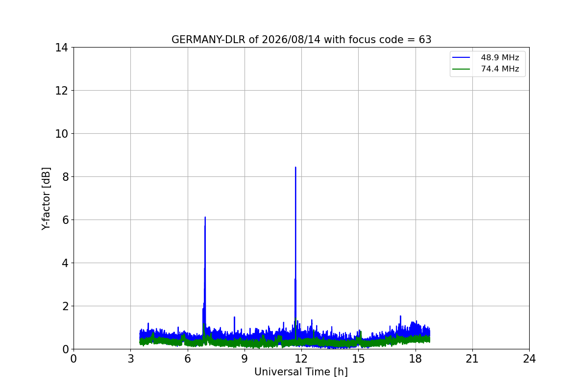
Task: Select the 74.4 MHz legend label
Action: click(x=500, y=69)
